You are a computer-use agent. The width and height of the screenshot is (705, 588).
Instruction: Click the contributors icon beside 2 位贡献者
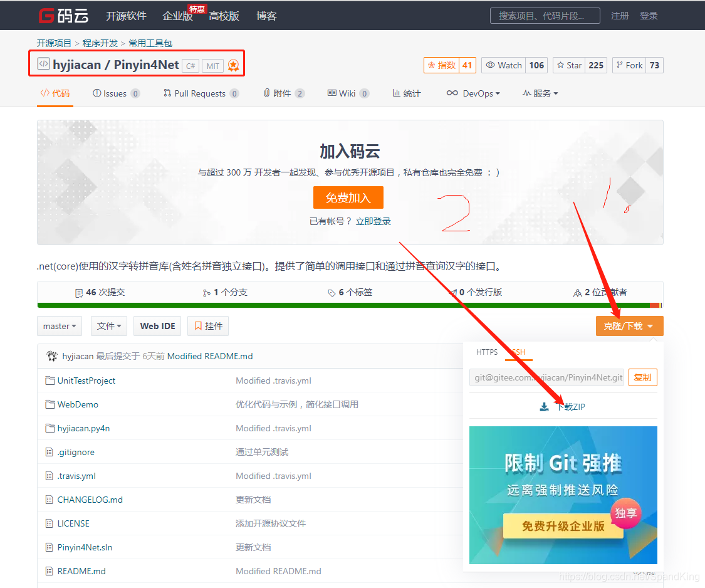[x=578, y=293]
